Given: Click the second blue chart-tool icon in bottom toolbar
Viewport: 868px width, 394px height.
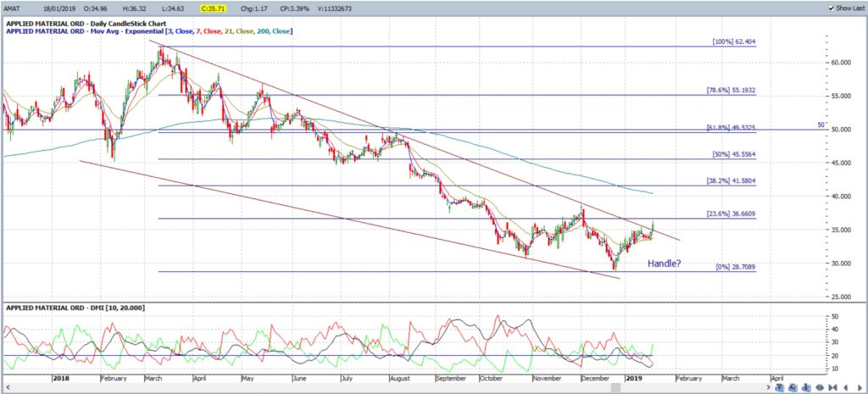Looking at the screenshot, I should (x=793, y=387).
